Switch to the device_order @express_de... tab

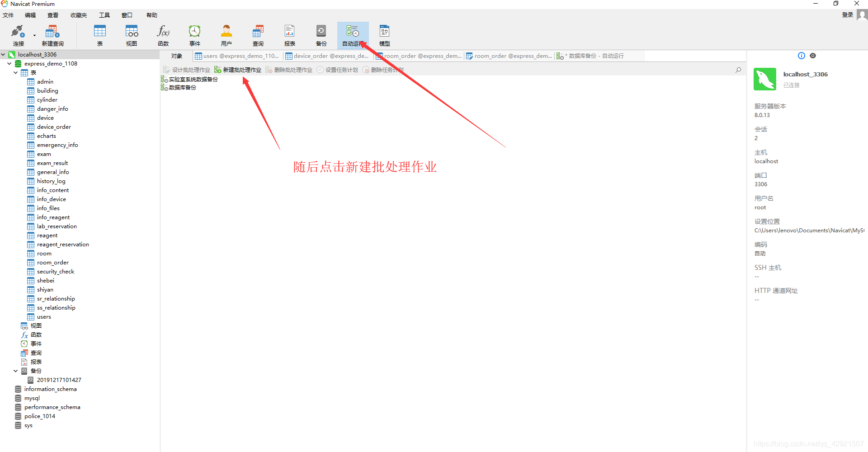tap(328, 56)
